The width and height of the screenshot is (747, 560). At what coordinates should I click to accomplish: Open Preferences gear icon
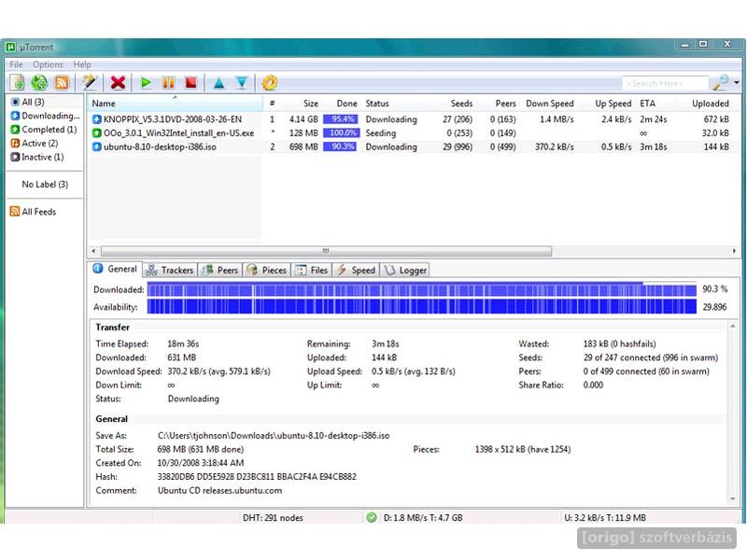pyautogui.click(x=270, y=83)
